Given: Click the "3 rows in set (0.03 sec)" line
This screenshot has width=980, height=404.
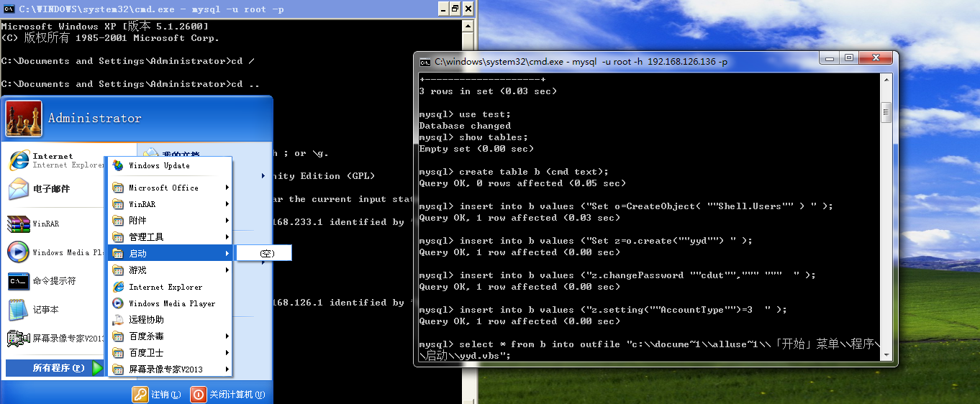Looking at the screenshot, I should (488, 91).
